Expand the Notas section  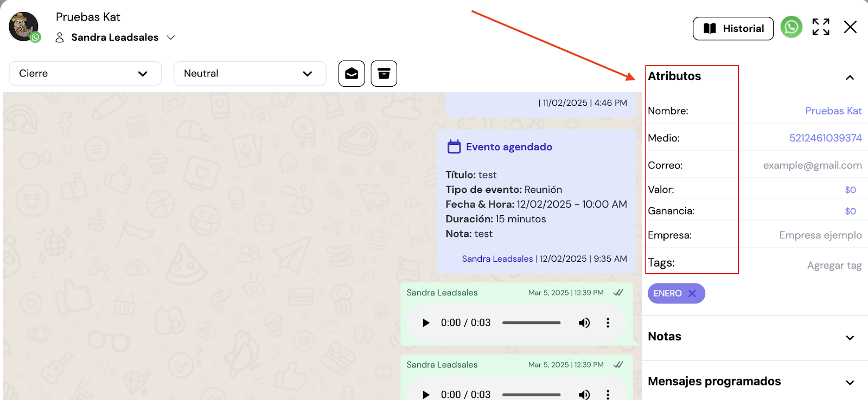coord(850,338)
